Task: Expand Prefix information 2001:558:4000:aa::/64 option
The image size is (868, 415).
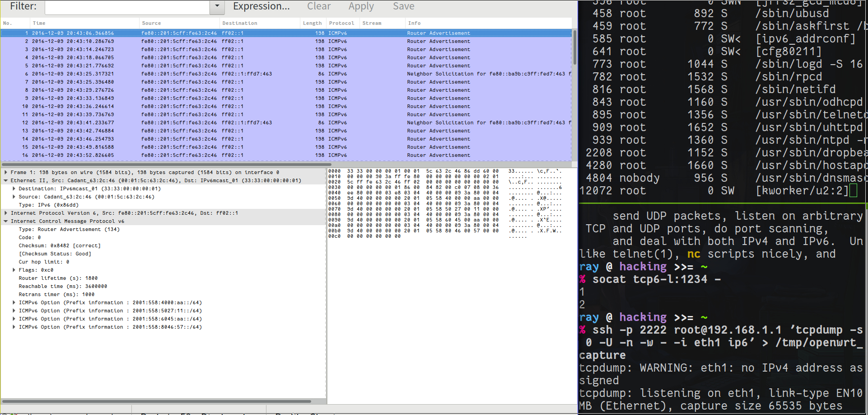Action: (x=14, y=302)
